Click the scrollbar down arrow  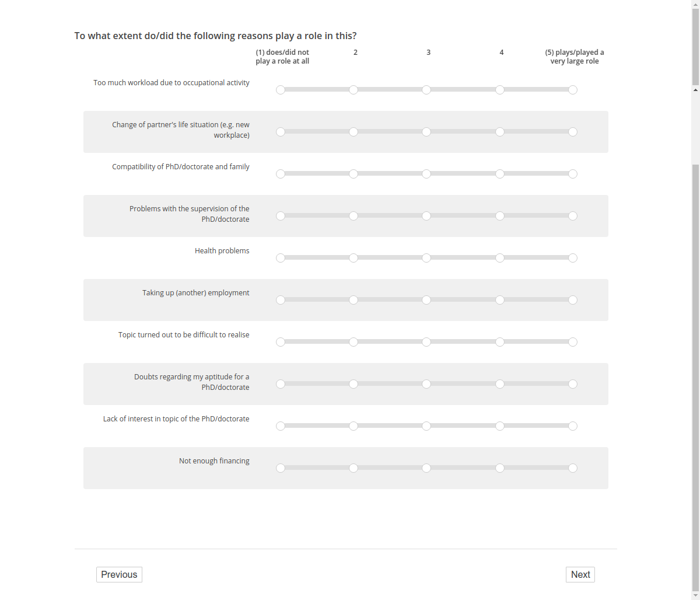click(x=695, y=595)
